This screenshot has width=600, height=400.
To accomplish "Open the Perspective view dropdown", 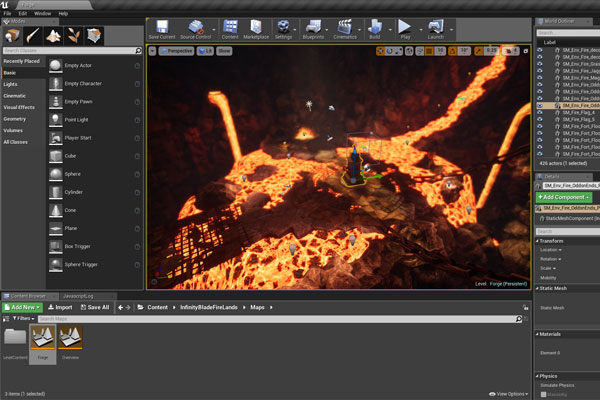I will tap(176, 51).
